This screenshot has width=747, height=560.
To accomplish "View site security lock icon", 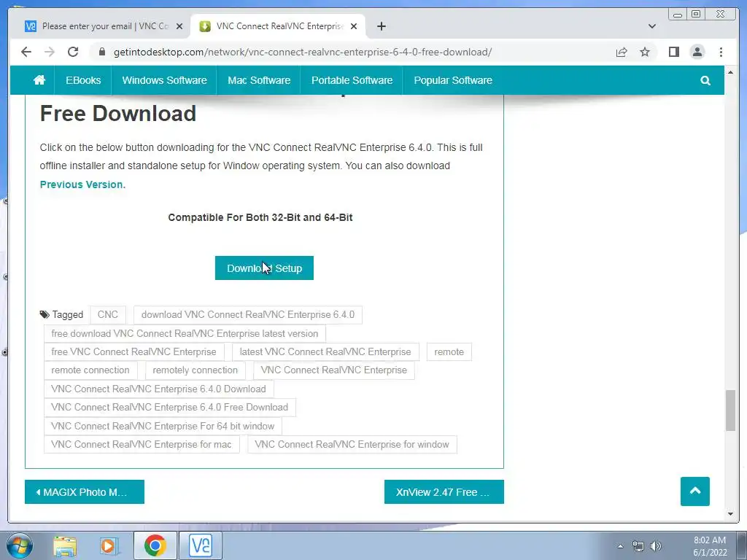I will (102, 52).
